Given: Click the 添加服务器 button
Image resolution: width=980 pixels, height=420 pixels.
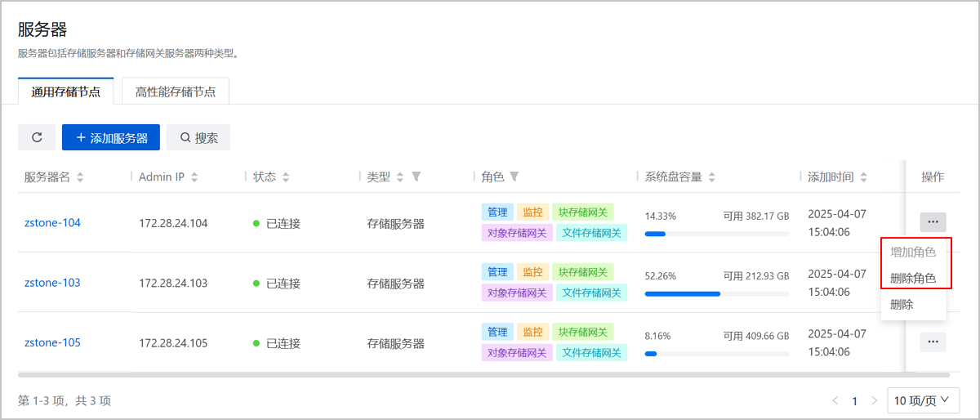Looking at the screenshot, I should (x=111, y=137).
